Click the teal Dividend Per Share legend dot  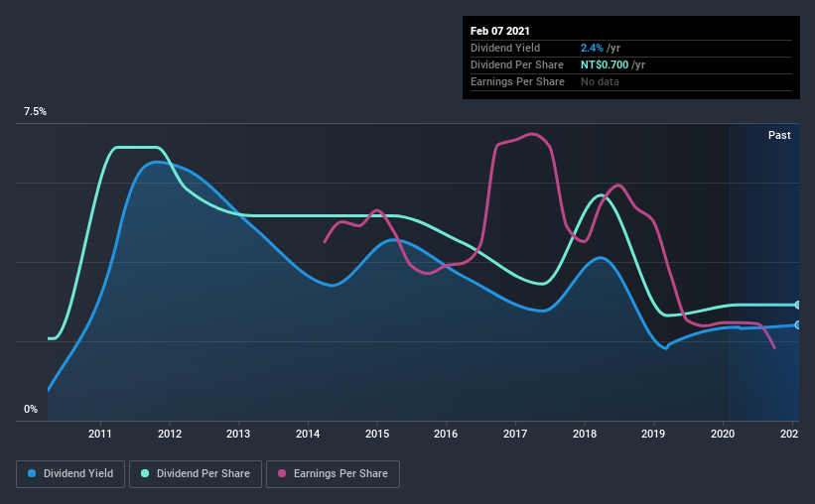[x=145, y=473]
